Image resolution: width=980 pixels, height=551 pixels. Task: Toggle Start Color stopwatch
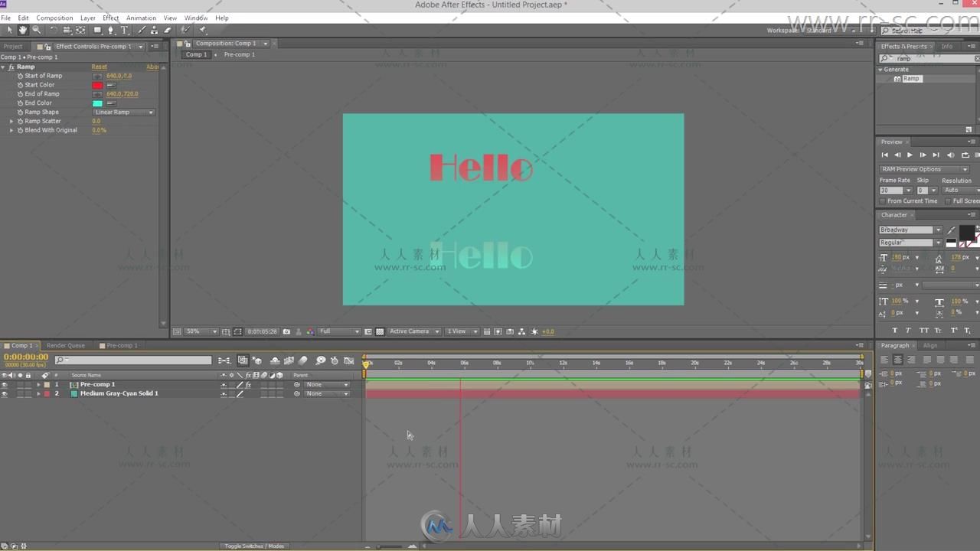(x=20, y=85)
